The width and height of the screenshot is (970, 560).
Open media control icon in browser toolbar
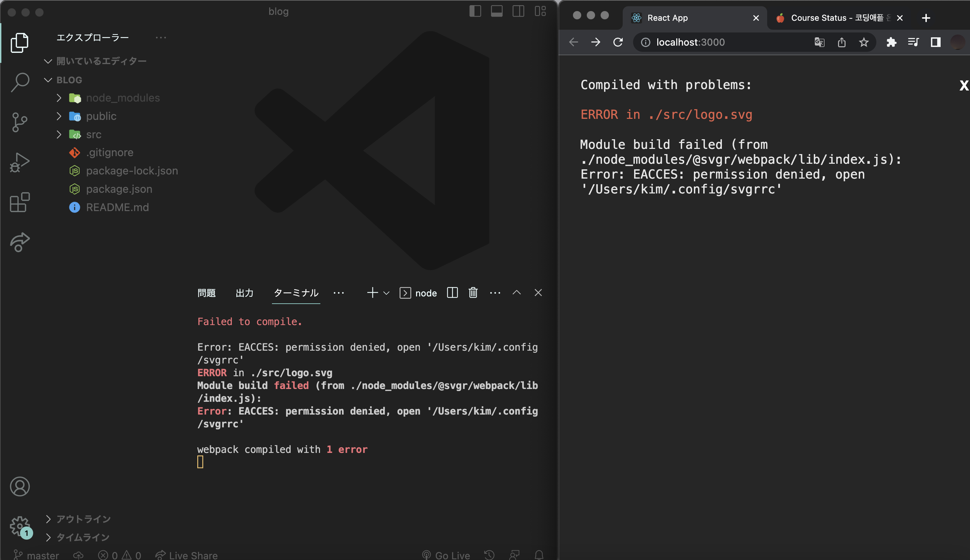point(913,42)
